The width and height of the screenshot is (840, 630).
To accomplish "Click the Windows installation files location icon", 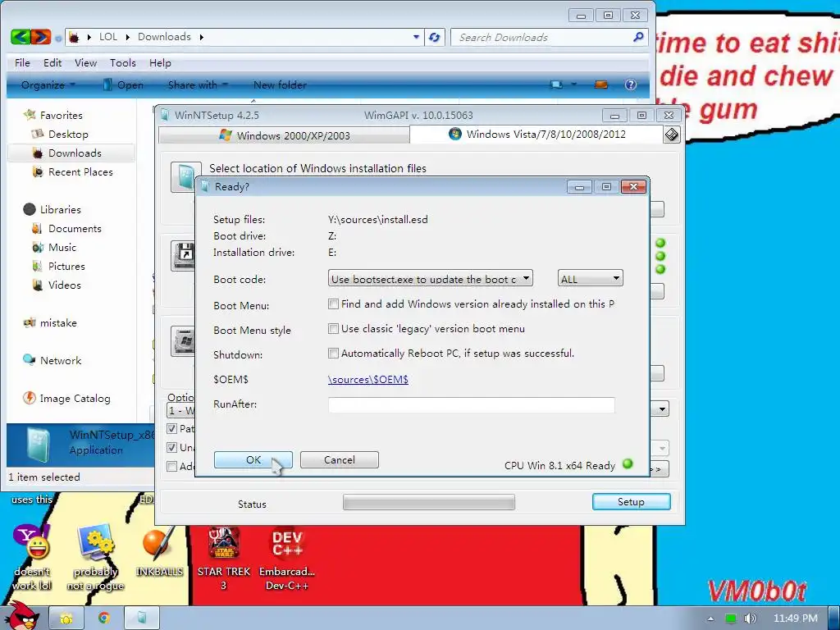I will click(183, 177).
